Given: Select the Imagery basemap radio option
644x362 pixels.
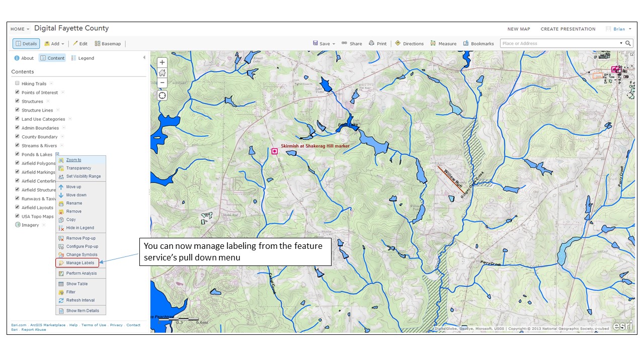Looking at the screenshot, I should pos(17,225).
